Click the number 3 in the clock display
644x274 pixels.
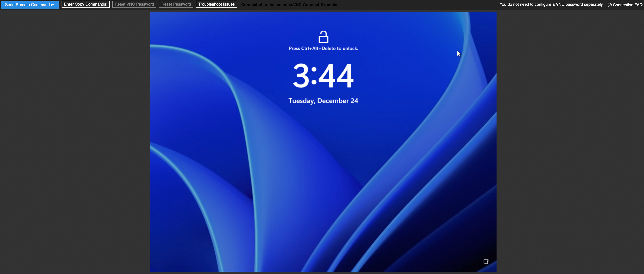pos(301,76)
